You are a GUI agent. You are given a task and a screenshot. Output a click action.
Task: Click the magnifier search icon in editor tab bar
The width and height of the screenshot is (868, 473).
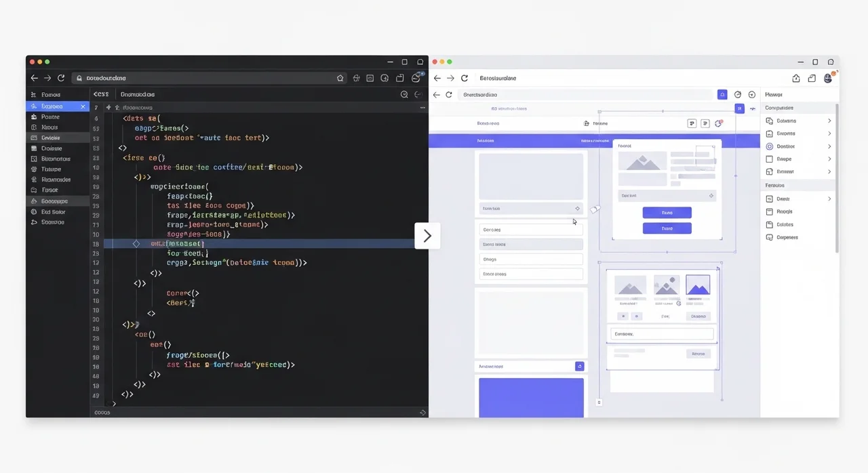click(x=404, y=95)
